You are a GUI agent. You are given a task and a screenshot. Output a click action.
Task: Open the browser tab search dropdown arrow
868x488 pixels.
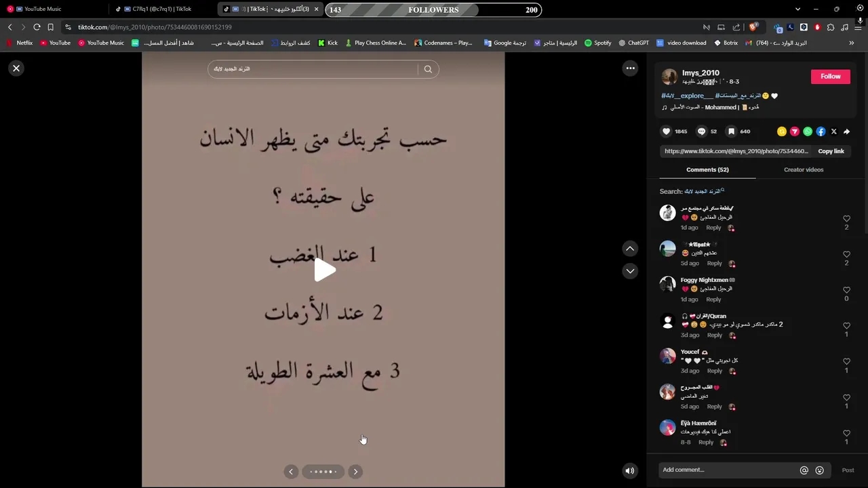[797, 9]
